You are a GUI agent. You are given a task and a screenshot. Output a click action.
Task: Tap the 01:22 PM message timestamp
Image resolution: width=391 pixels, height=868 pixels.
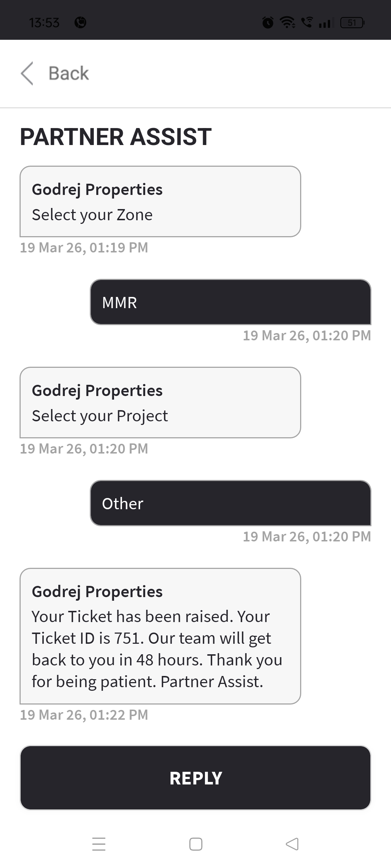(84, 715)
